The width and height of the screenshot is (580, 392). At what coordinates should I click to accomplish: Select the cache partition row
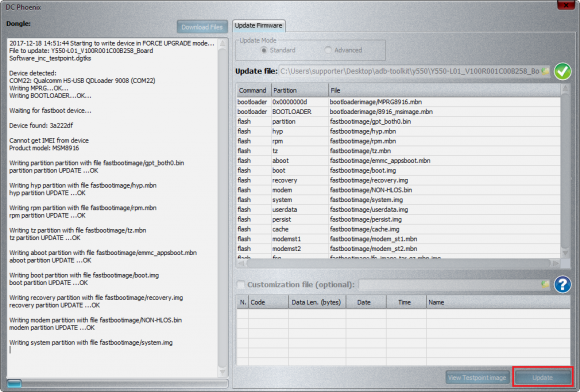pyautogui.click(x=398, y=229)
